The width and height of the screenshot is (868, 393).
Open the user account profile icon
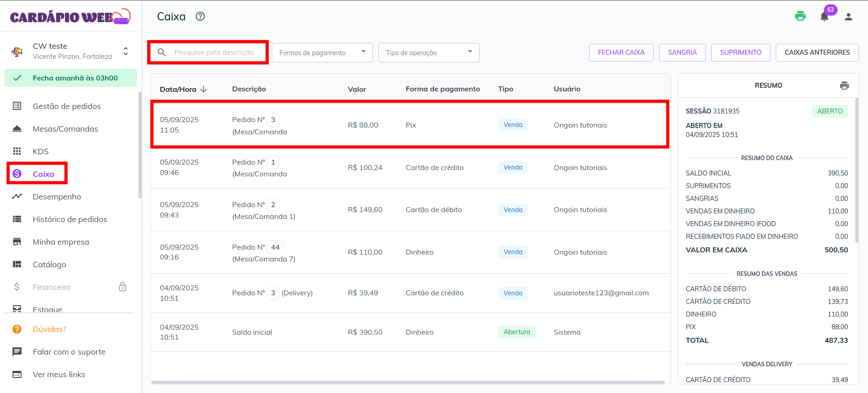(x=848, y=17)
